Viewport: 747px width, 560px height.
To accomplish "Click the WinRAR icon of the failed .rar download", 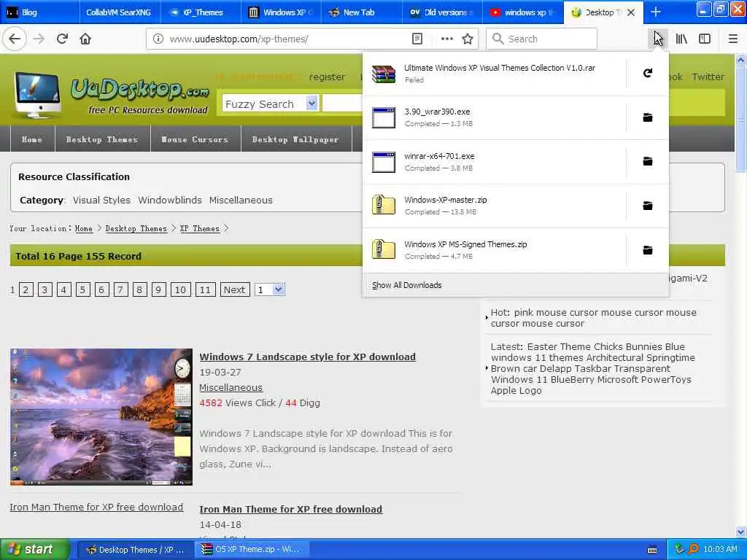I will click(x=384, y=74).
